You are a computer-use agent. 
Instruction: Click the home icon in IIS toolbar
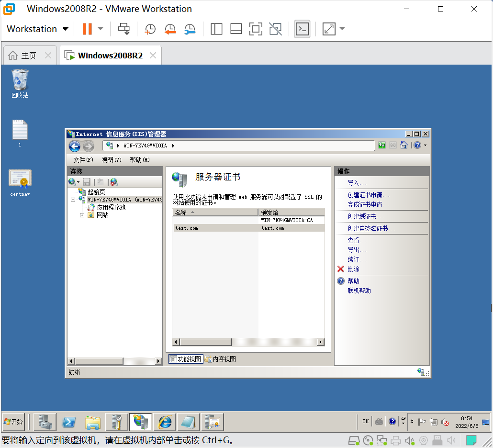(404, 145)
